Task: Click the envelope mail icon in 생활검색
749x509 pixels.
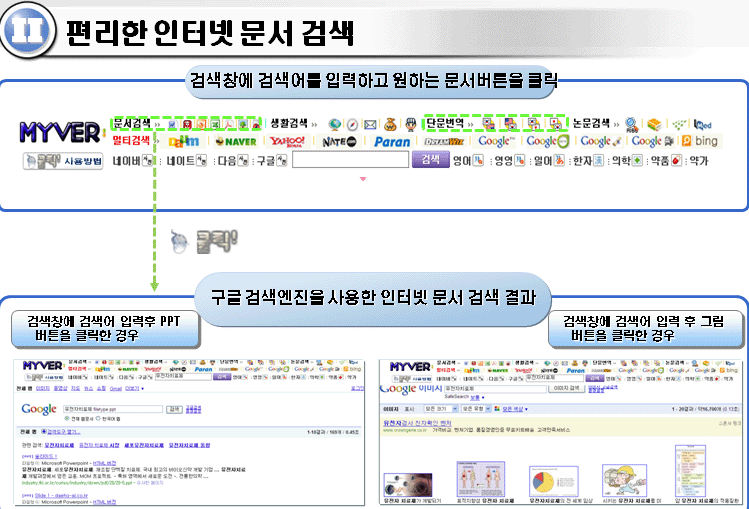Action: coord(370,125)
